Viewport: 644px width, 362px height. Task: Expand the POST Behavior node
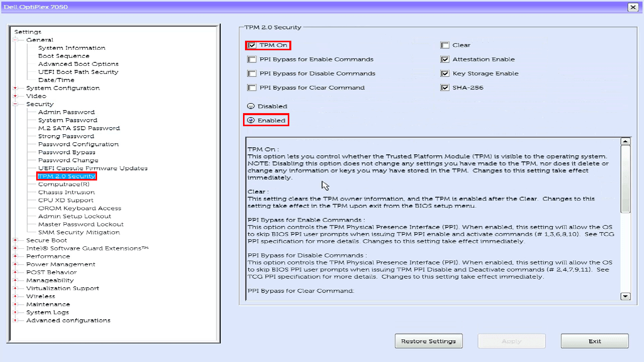[16, 273]
